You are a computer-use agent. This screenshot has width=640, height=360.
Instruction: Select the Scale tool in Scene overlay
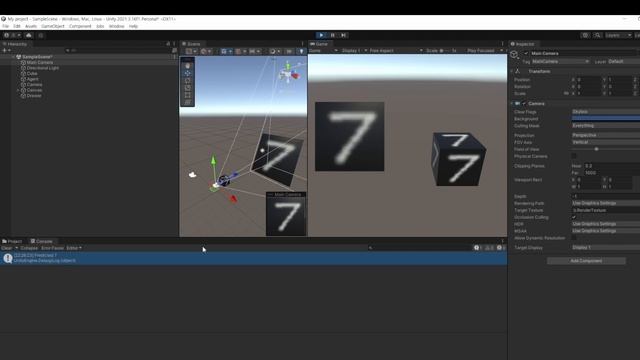click(188, 88)
